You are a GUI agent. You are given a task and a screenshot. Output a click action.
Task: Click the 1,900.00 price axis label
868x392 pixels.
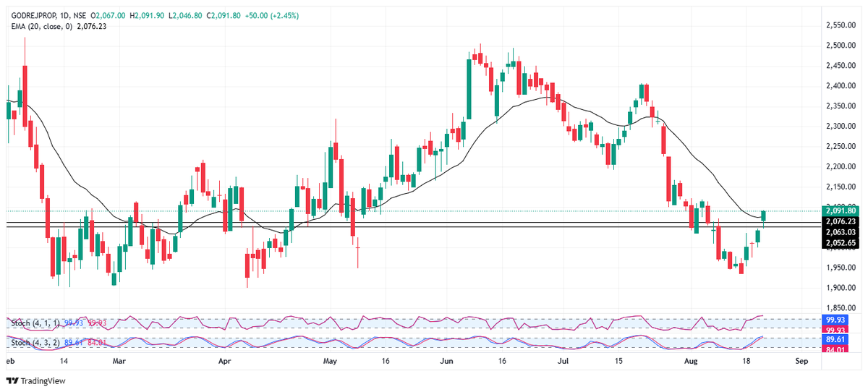tap(841, 288)
